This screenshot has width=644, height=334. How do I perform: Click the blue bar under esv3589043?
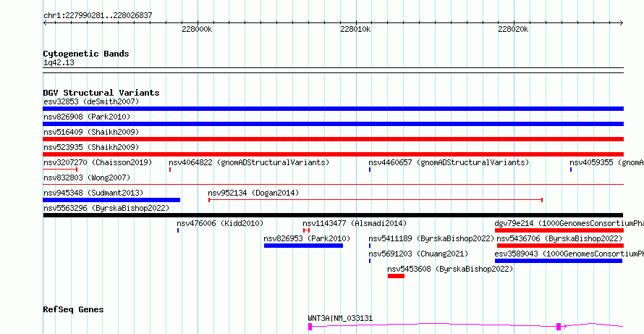click(x=559, y=261)
